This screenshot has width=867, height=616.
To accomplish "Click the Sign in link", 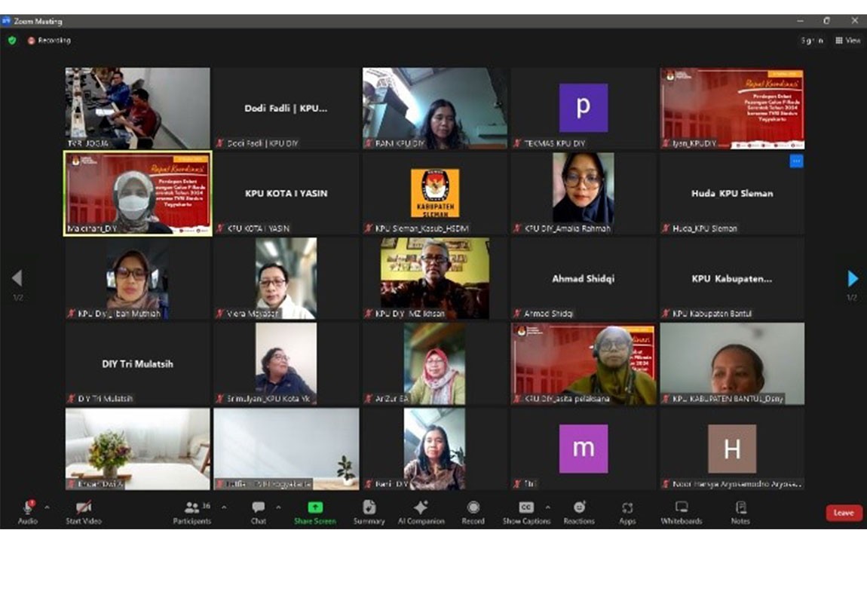I will tap(811, 41).
